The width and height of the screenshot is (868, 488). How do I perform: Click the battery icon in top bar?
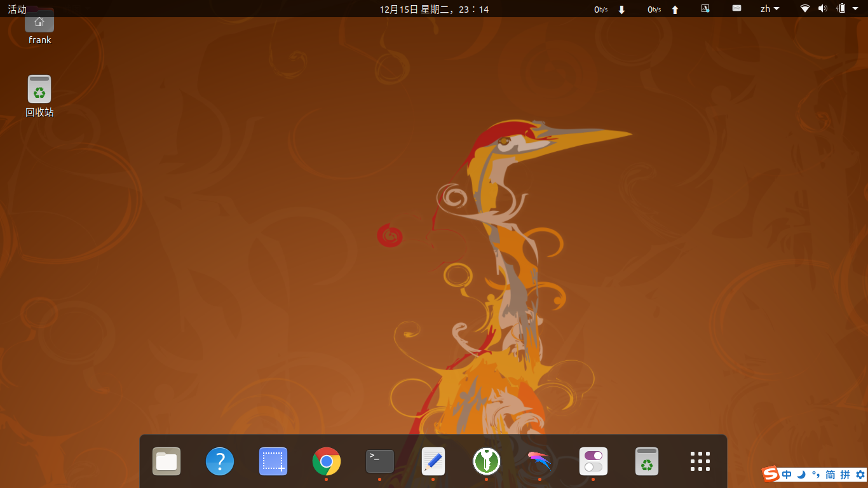coord(841,8)
